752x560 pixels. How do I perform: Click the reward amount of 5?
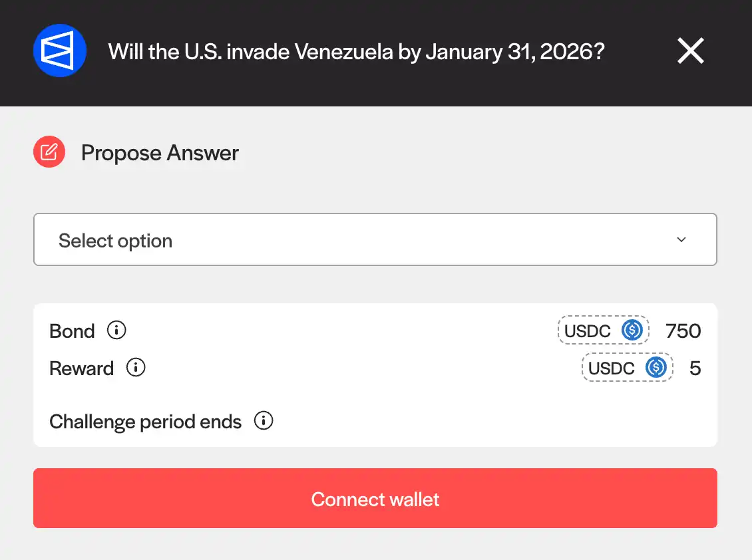[x=695, y=368]
